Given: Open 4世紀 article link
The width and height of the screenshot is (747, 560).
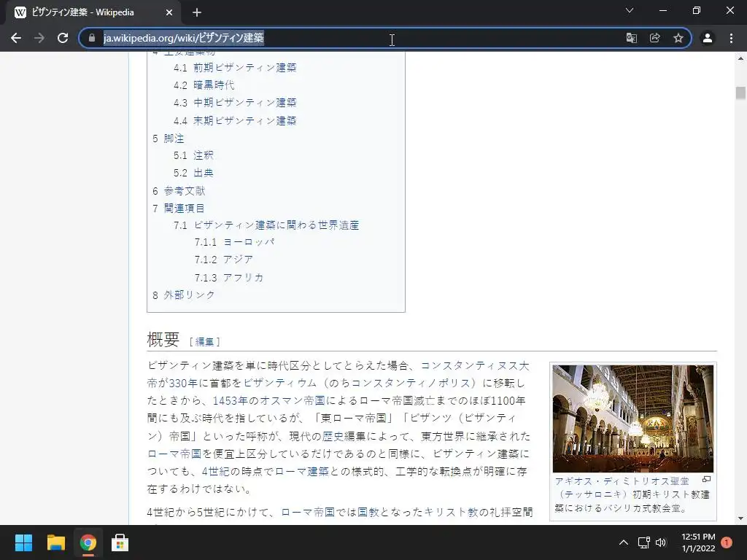Looking at the screenshot, I should pos(216,472).
